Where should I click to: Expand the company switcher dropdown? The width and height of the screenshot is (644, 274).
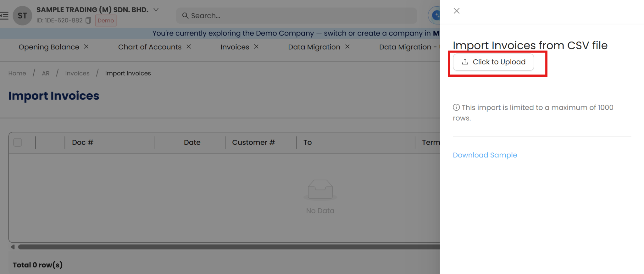click(x=156, y=10)
